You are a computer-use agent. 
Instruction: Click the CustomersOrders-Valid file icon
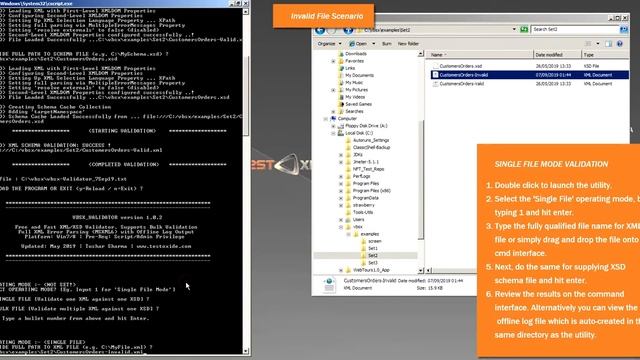point(435,84)
